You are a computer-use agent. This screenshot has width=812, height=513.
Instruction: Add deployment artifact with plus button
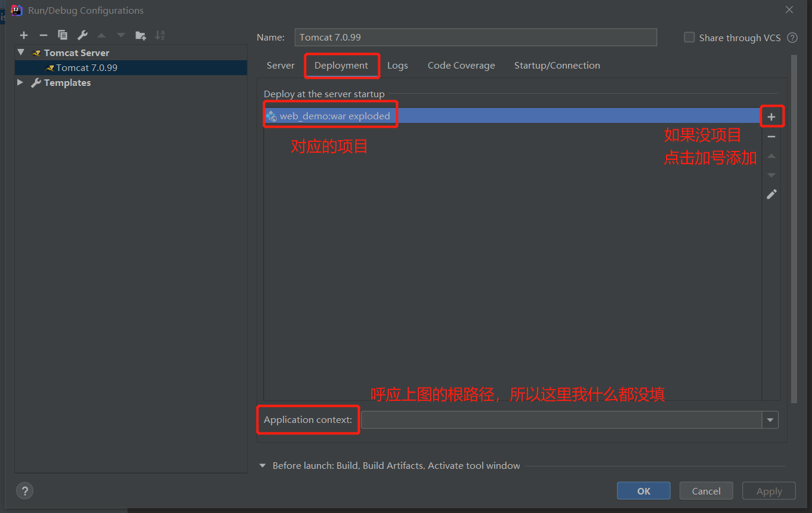[x=771, y=117]
